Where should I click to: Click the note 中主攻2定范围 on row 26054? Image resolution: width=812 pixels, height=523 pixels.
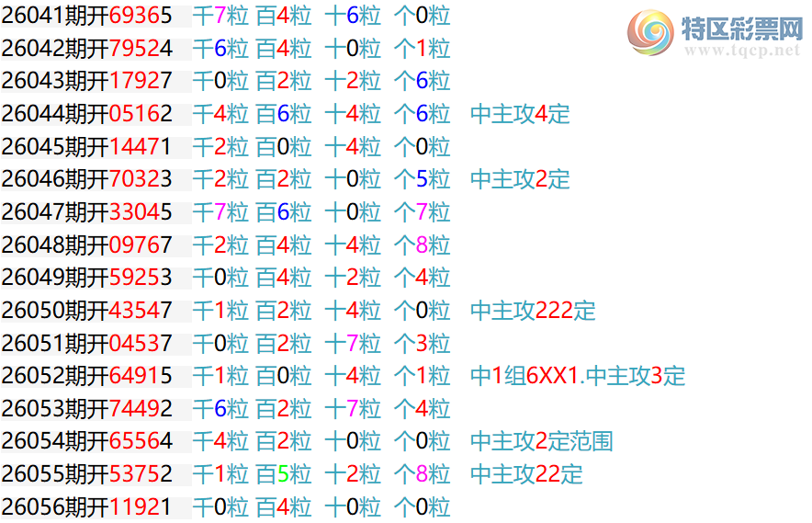tap(542, 441)
